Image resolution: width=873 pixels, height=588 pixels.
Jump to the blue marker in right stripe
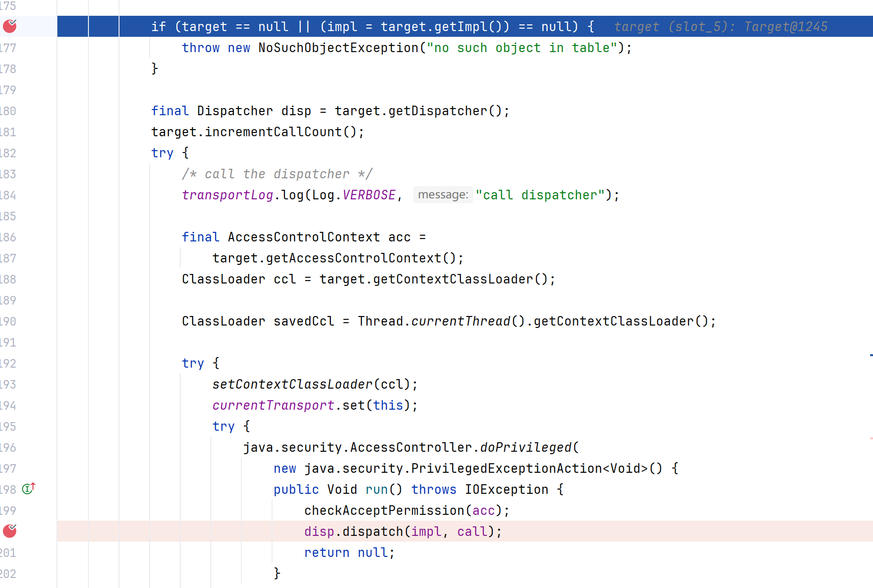coord(871,355)
